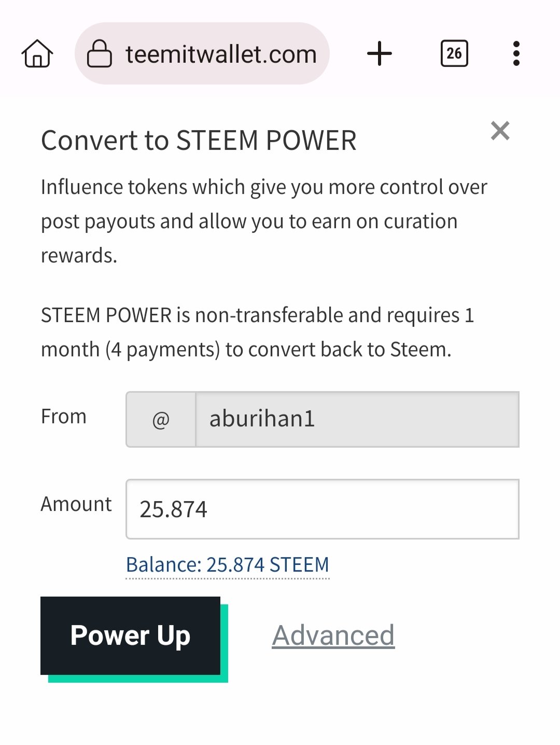560x745 pixels.
Task: Click the From label
Action: click(64, 417)
